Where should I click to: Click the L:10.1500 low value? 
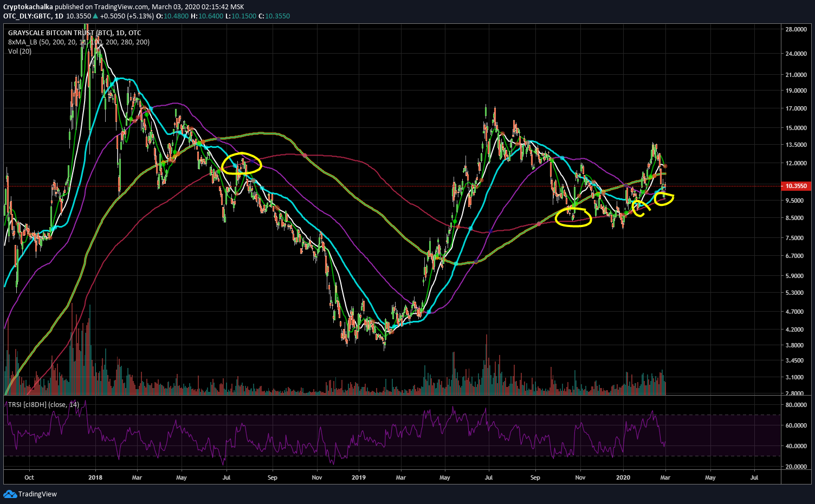pyautogui.click(x=241, y=16)
